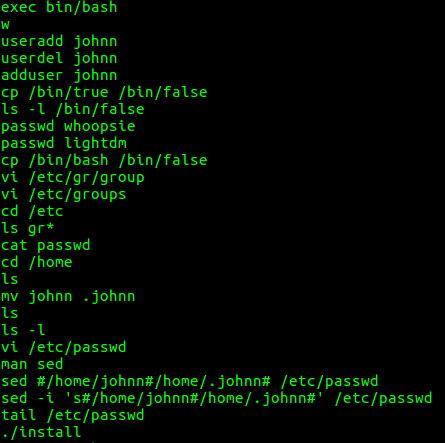Click 'cp /bin/true /bin/false' line
The image size is (445, 443).
point(104,92)
